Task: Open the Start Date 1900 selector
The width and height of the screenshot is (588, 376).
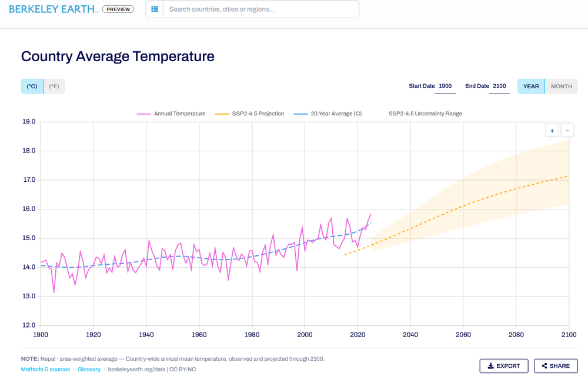Action: point(445,86)
